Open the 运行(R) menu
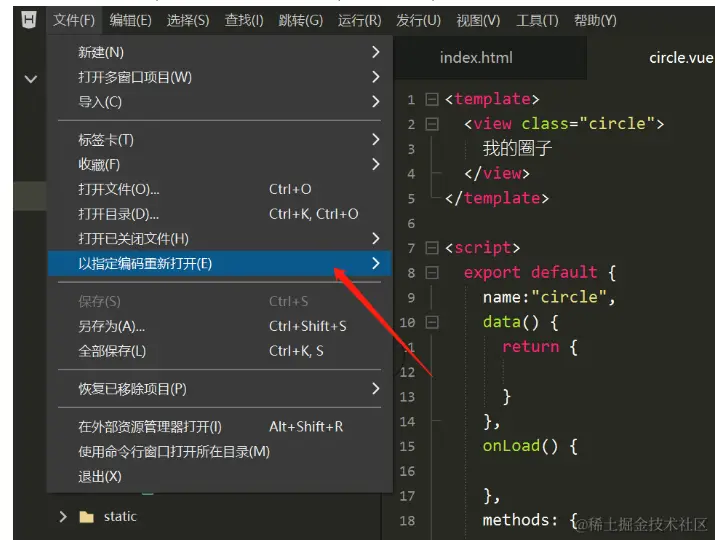Screen dimensions: 715x540 click(359, 20)
